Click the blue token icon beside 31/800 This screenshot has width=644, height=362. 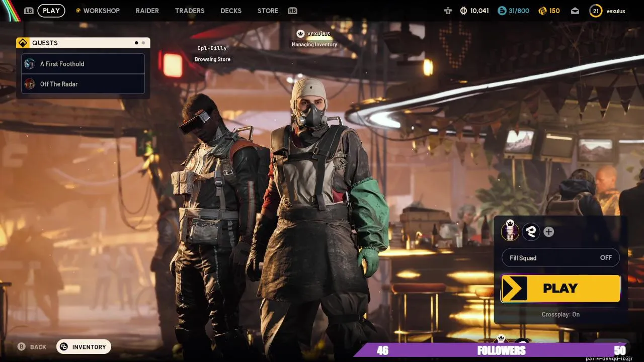(x=502, y=11)
